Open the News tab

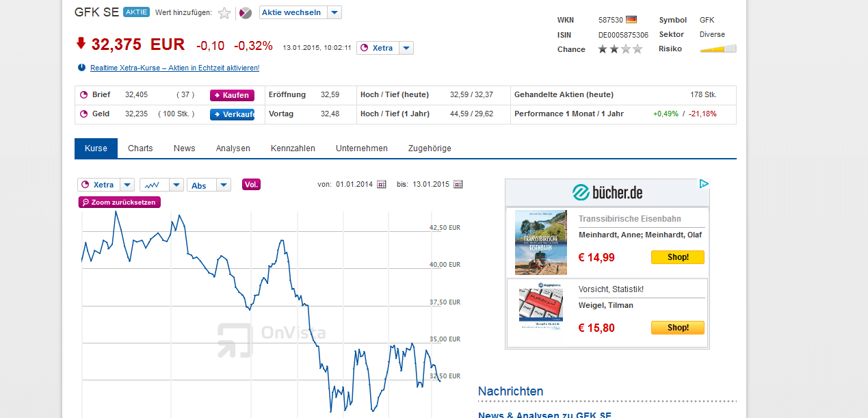click(x=184, y=148)
